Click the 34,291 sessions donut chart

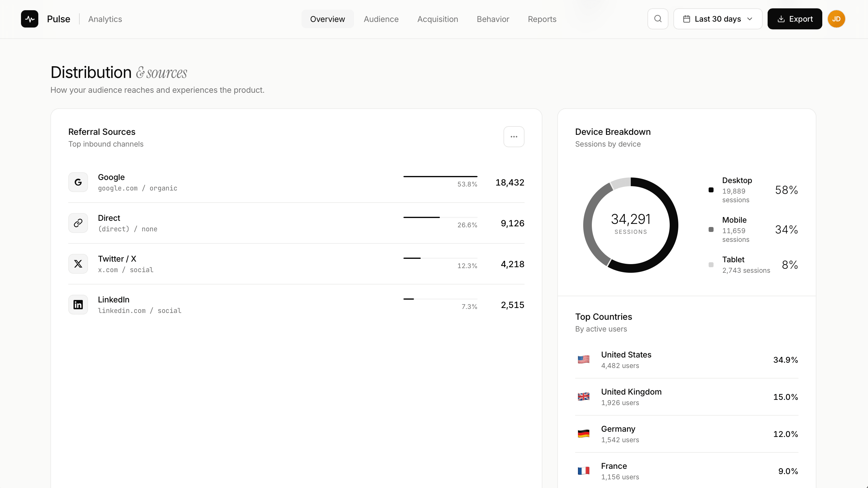630,225
